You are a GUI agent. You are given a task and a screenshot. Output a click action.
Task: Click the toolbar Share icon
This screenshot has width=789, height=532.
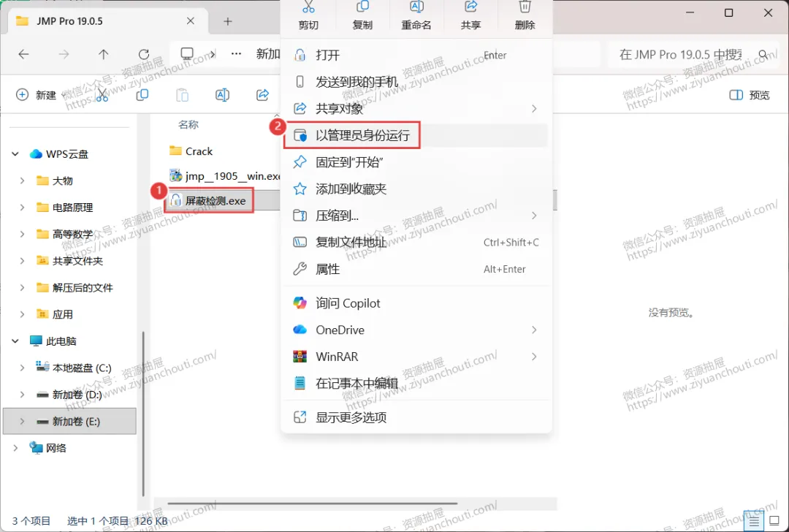[x=263, y=94]
